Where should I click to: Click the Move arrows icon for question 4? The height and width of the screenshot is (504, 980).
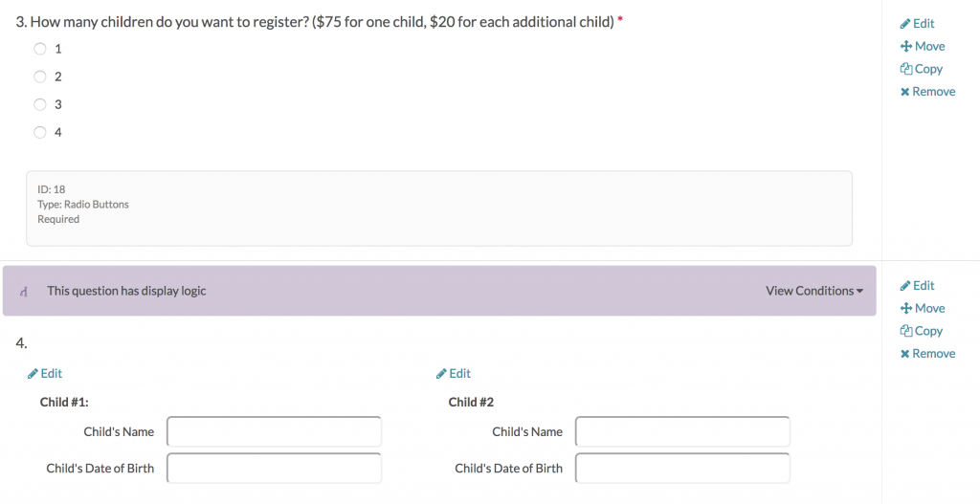tap(905, 309)
